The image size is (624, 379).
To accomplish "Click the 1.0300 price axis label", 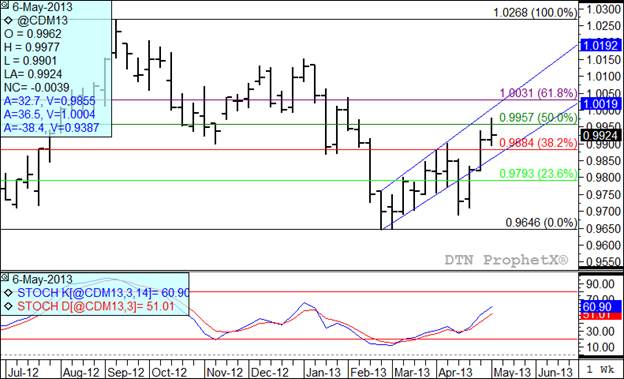I will pos(604,8).
